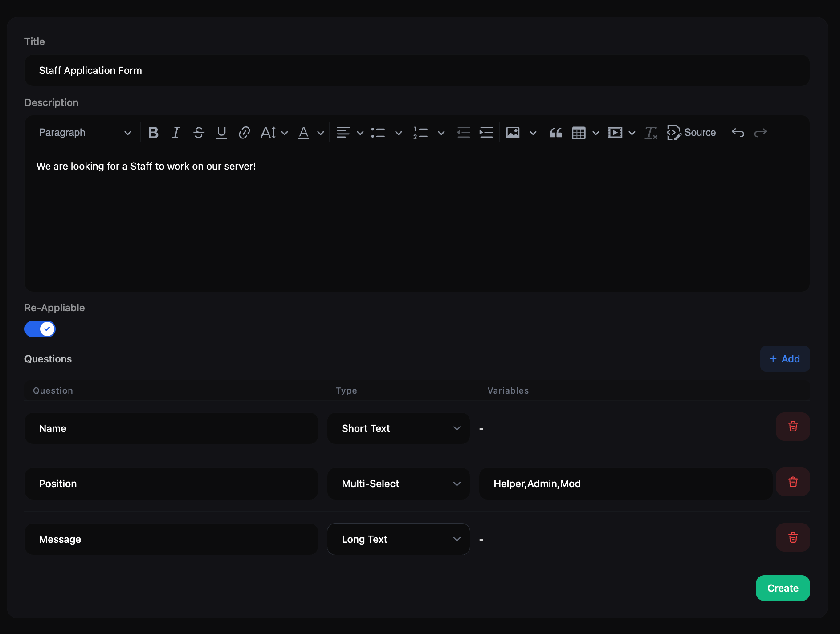
Task: Edit the Name question field
Action: (x=171, y=428)
